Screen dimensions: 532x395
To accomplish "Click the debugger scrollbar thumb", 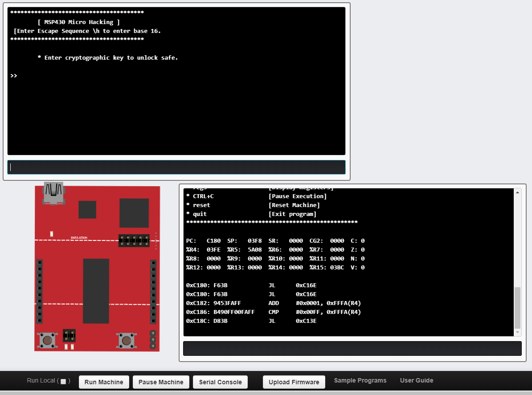I will 517,308.
